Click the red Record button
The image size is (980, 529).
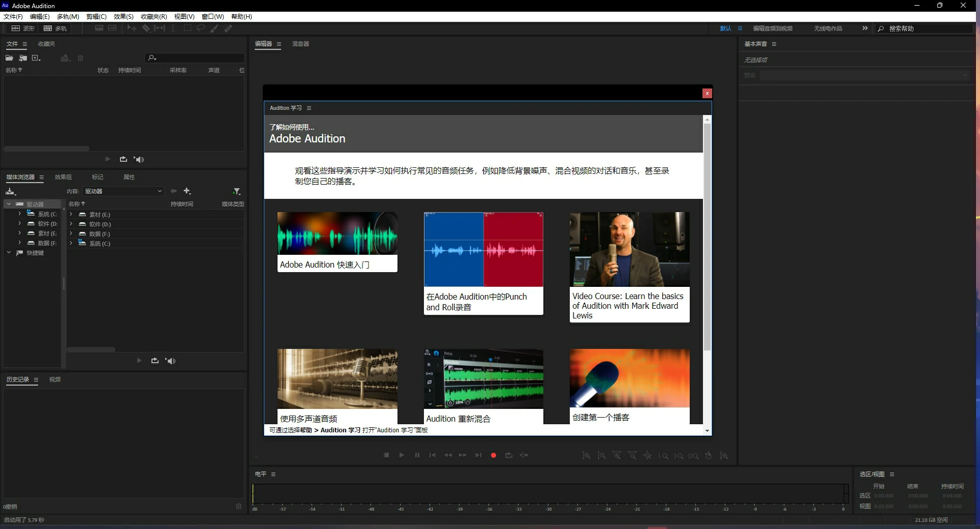tap(493, 455)
